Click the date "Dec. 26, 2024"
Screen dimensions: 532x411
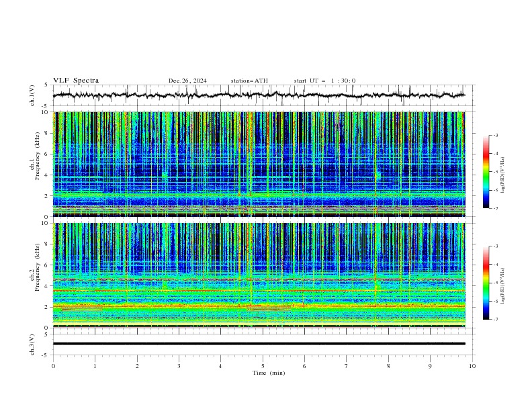(x=187, y=81)
